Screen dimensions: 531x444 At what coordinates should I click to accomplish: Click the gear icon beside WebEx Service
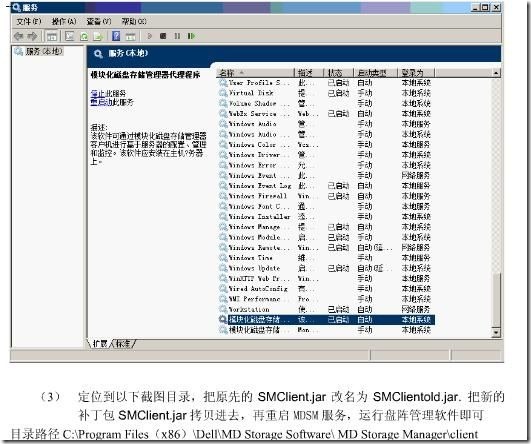223,113
